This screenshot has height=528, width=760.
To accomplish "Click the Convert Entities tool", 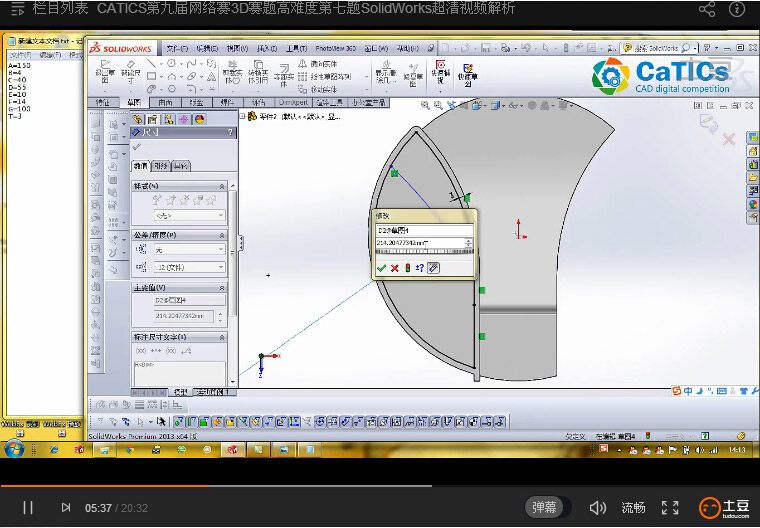I will coord(258,72).
